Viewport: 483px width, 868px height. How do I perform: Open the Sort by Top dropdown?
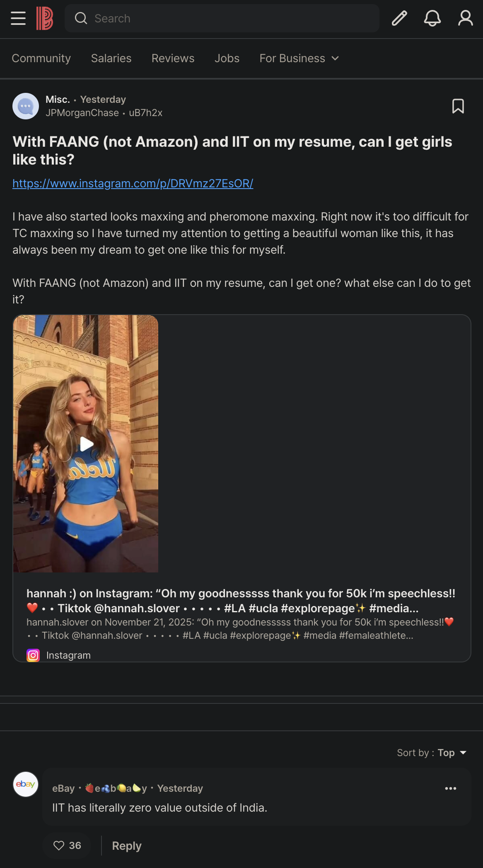[x=432, y=753]
